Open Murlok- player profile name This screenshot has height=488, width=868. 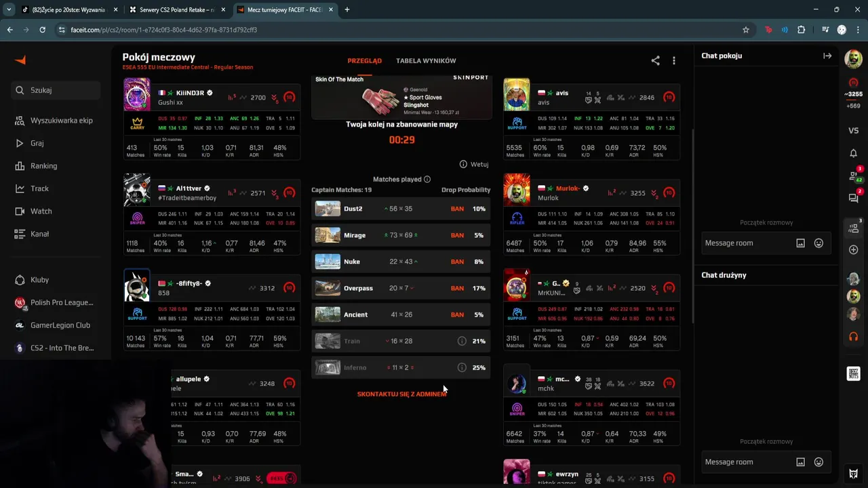[568, 188]
